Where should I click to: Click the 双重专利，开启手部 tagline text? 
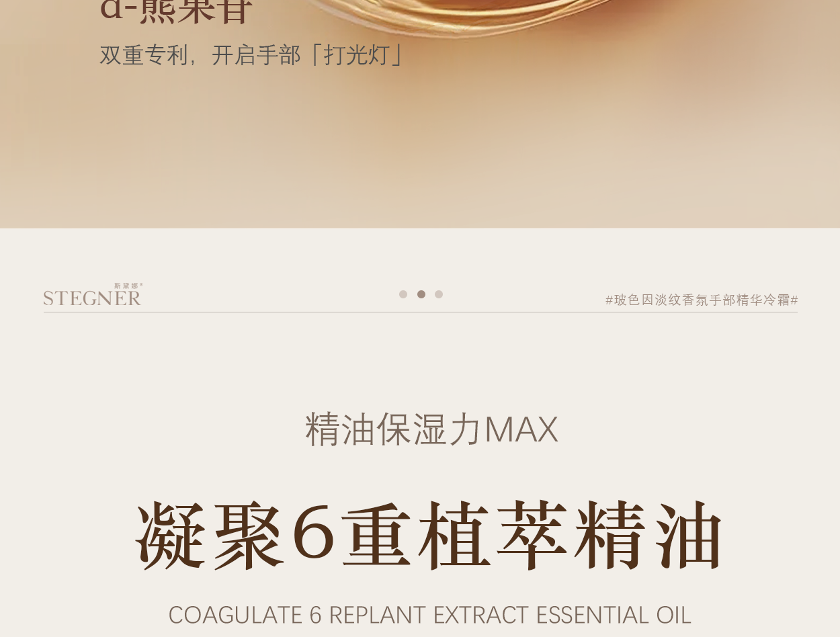pos(200,55)
